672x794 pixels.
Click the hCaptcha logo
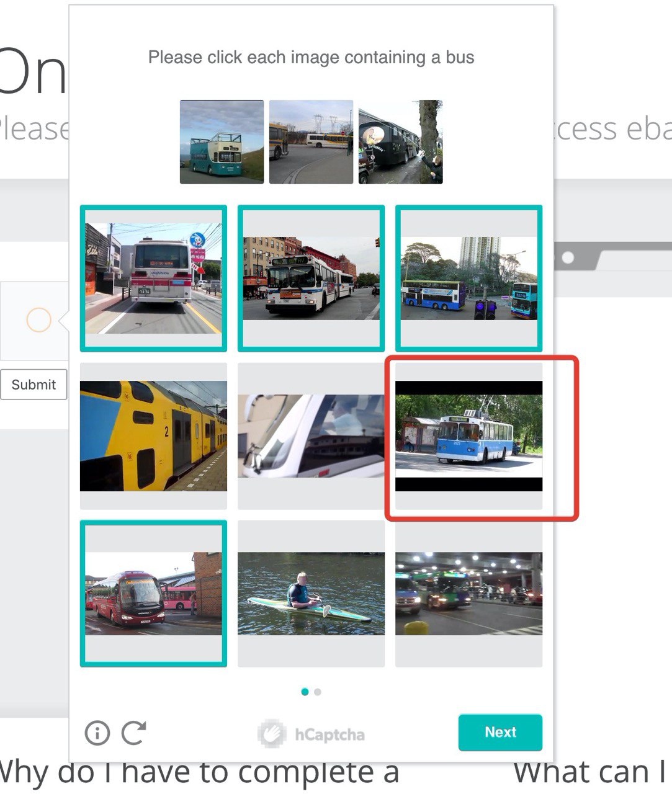point(311,734)
